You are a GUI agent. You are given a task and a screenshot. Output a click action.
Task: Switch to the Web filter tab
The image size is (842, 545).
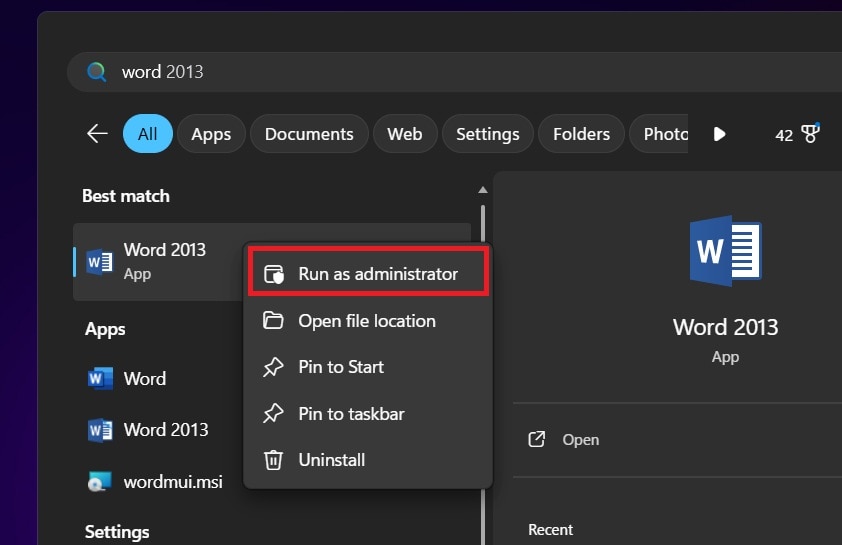[x=405, y=134]
